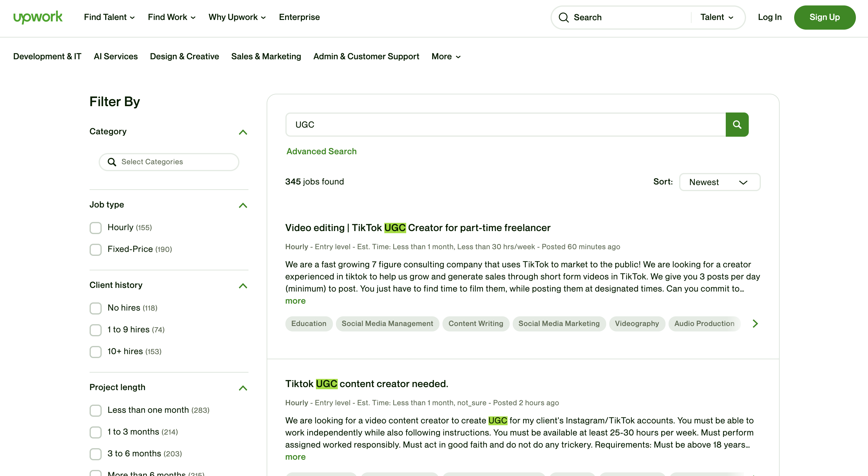Collapse the Category filter section
The width and height of the screenshot is (868, 476).
pos(243,132)
